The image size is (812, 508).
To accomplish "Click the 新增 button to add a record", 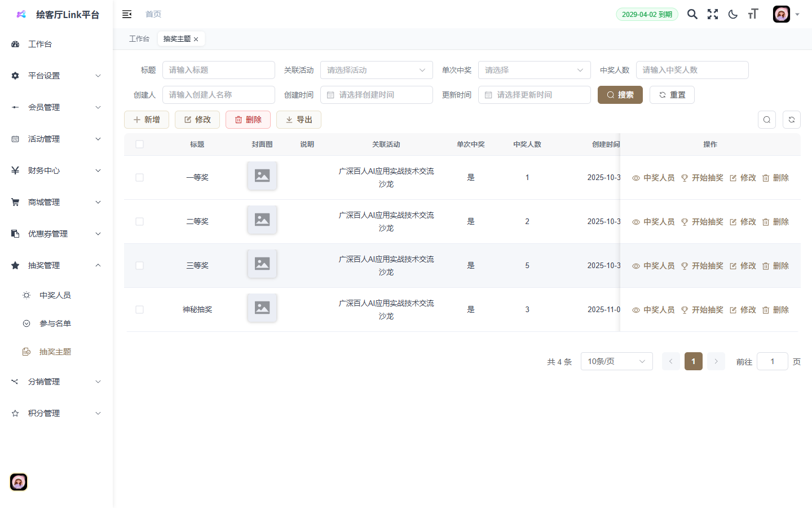I will [146, 119].
